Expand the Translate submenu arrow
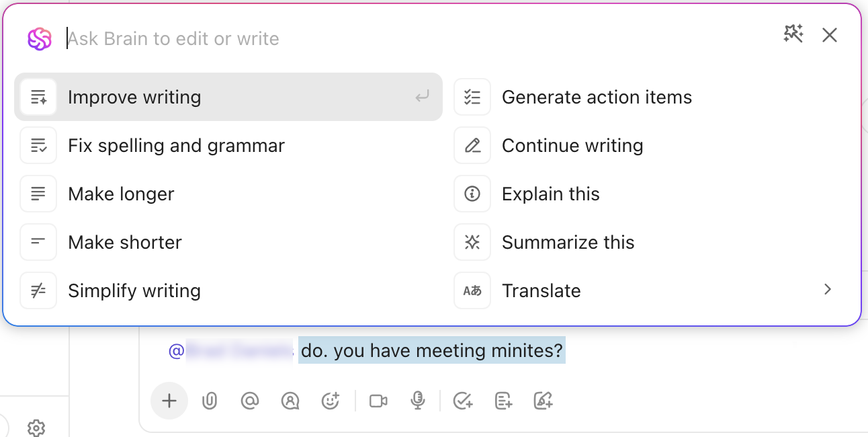The image size is (868, 437). click(x=828, y=290)
